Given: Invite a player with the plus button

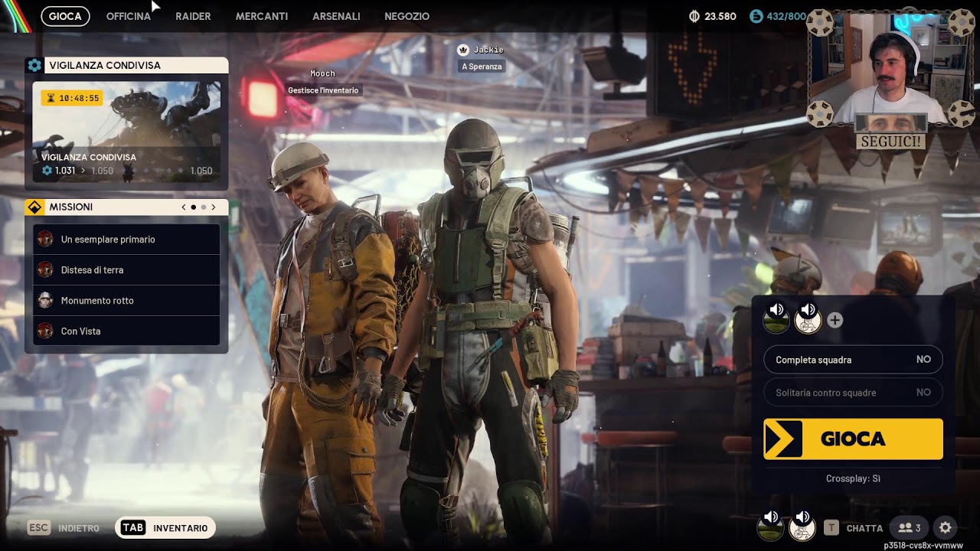Looking at the screenshot, I should (835, 321).
